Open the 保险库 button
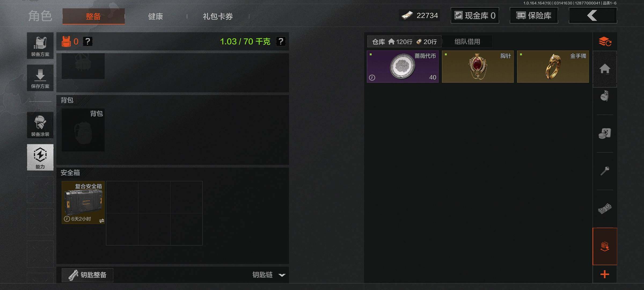The width and height of the screenshot is (644, 290). coord(534,16)
